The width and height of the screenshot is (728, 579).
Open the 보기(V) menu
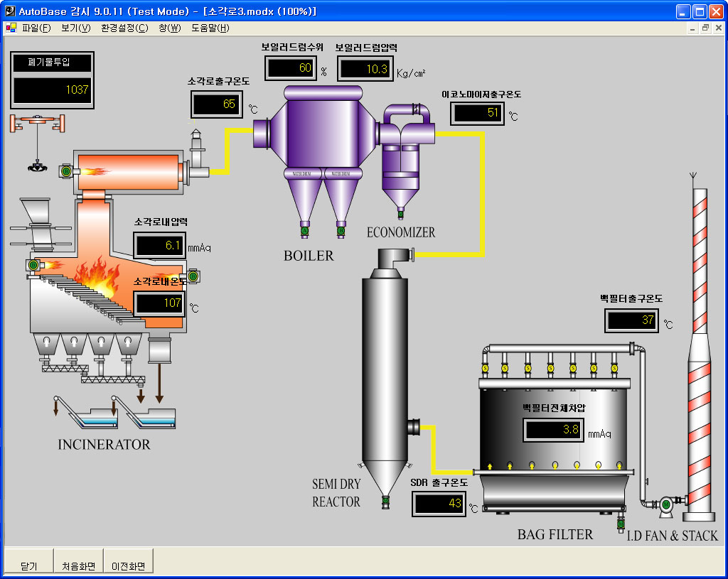75,28
